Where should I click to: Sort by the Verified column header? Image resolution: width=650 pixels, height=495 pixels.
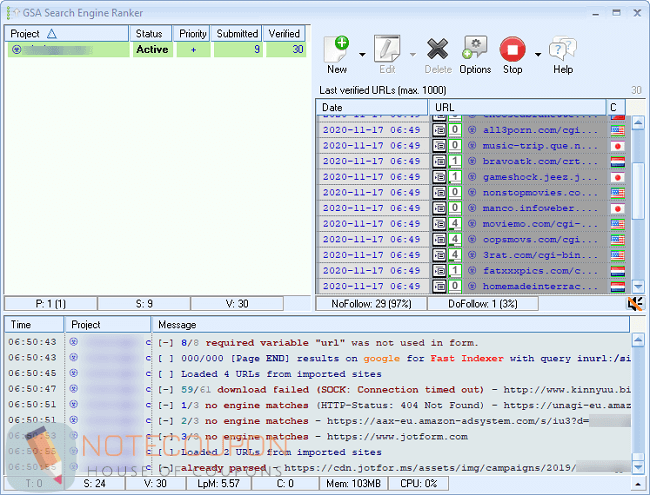284,34
